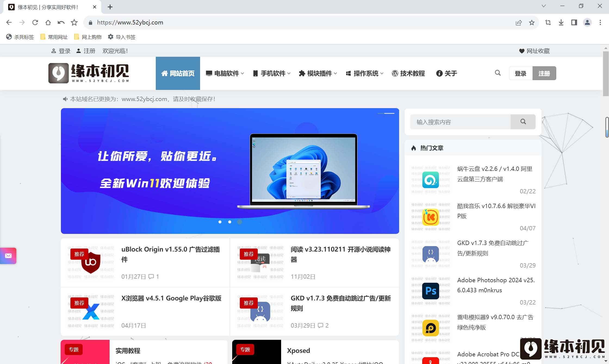
Task: Open the 关于 menu item
Action: tap(447, 73)
